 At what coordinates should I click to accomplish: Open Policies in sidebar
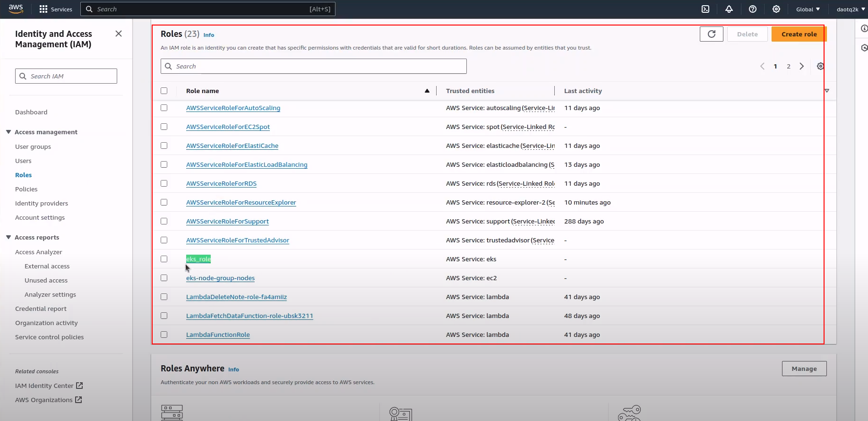pos(26,189)
